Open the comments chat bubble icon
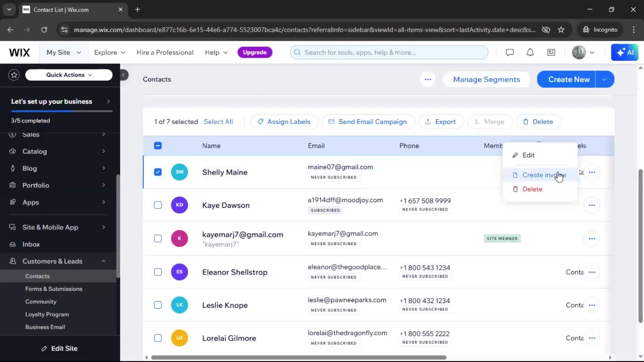The image size is (644, 362). pos(509,53)
